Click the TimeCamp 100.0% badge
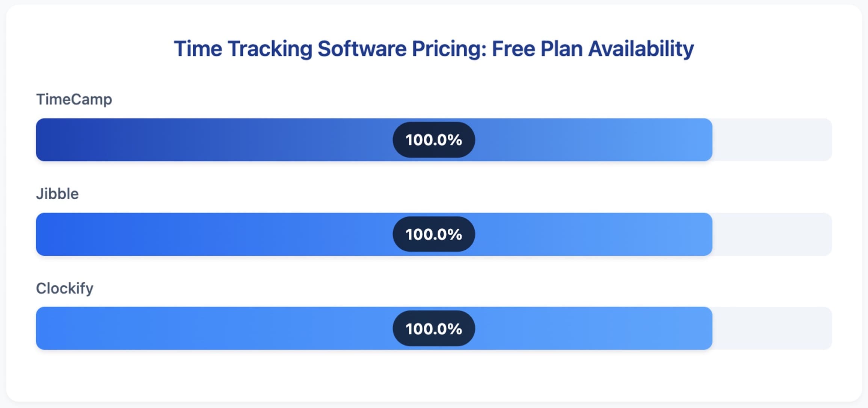The height and width of the screenshot is (408, 868). (x=434, y=140)
